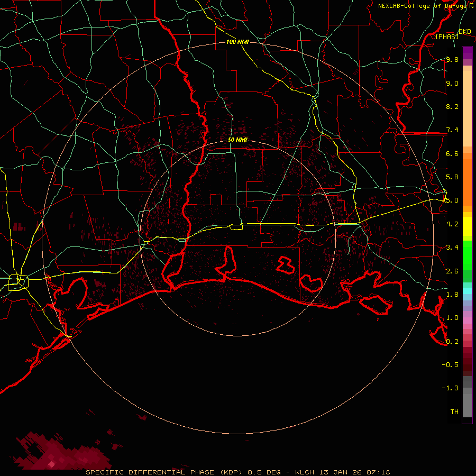The height and width of the screenshot is (476, 476).
Task: Select the pink legend color band
Action: click(x=467, y=321)
